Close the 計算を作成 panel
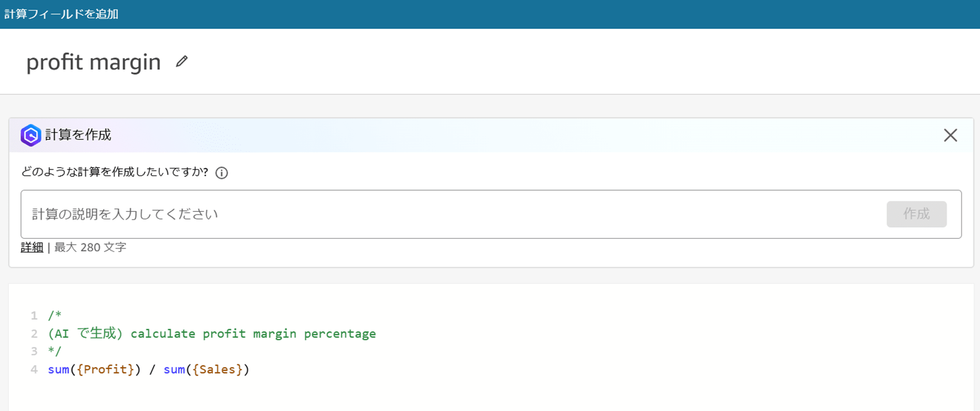 [950, 135]
